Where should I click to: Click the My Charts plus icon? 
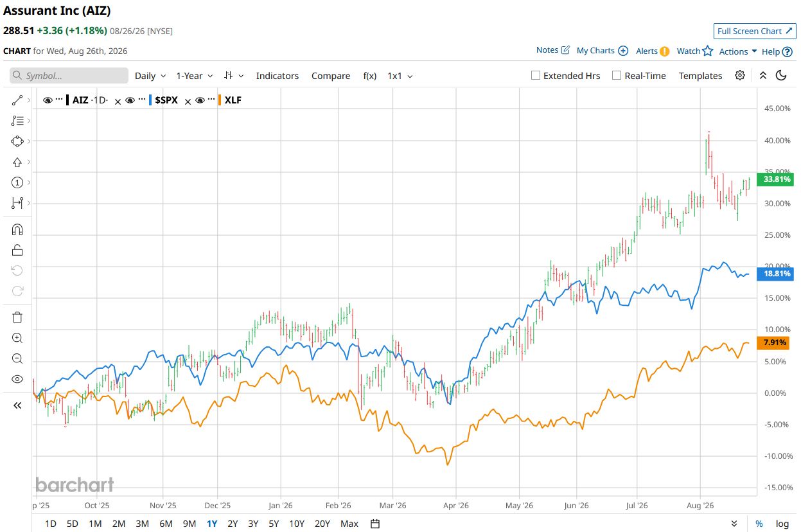[622, 51]
